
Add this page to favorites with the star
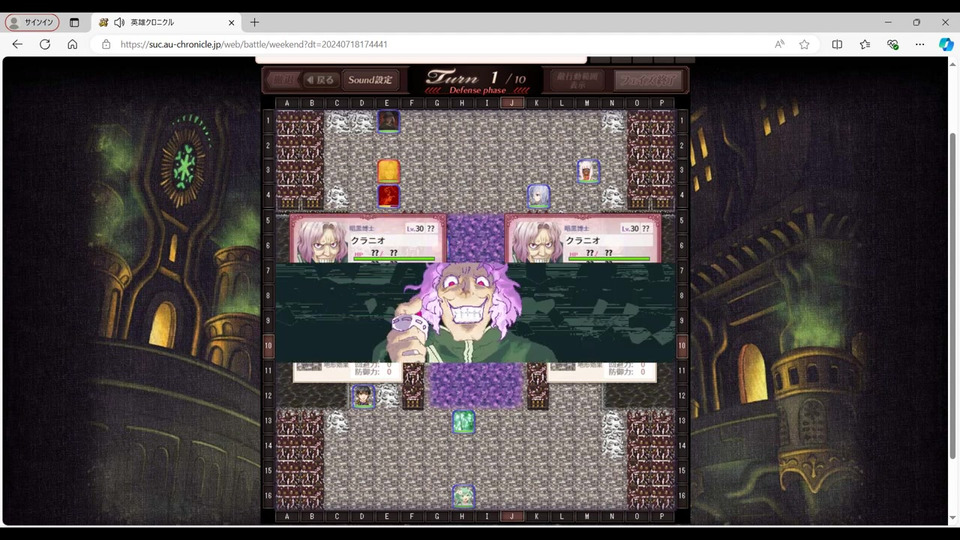pos(804,44)
